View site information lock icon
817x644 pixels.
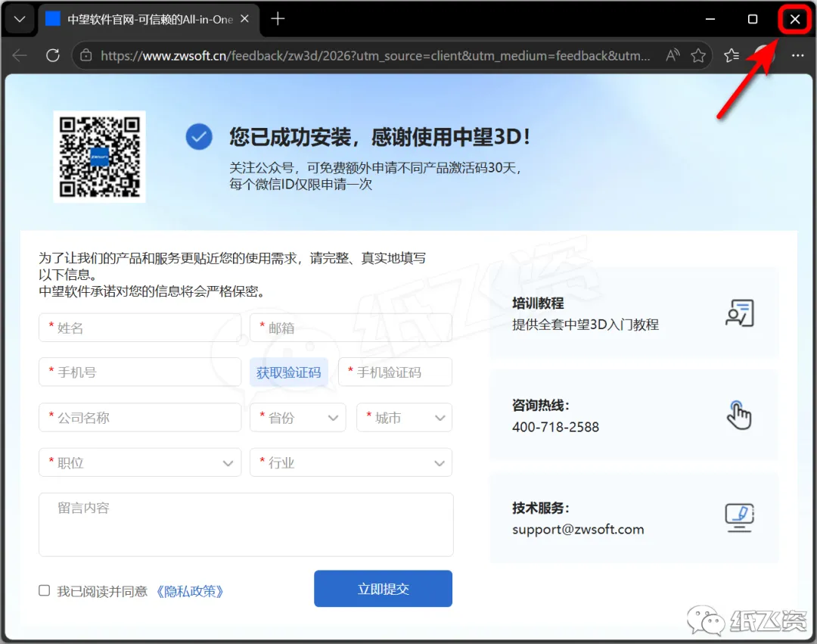coord(86,55)
